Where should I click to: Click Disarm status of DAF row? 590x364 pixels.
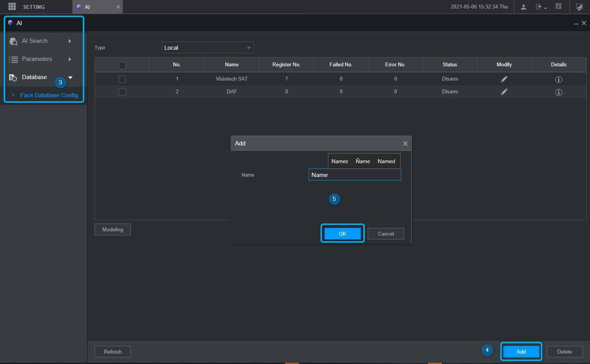pyautogui.click(x=450, y=91)
